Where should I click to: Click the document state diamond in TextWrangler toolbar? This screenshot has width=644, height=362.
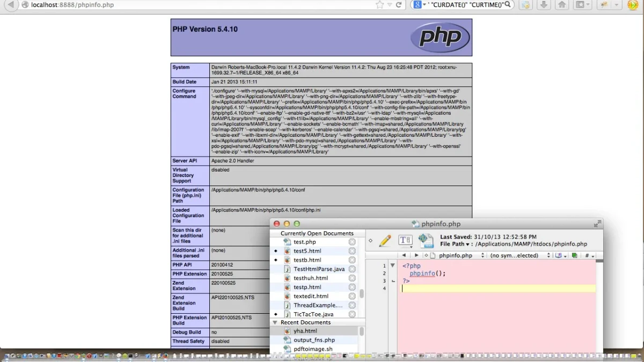click(370, 241)
